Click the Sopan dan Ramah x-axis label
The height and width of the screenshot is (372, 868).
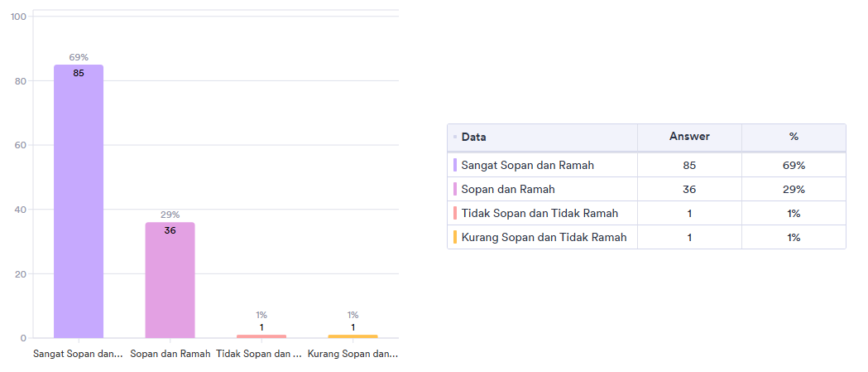(x=170, y=354)
